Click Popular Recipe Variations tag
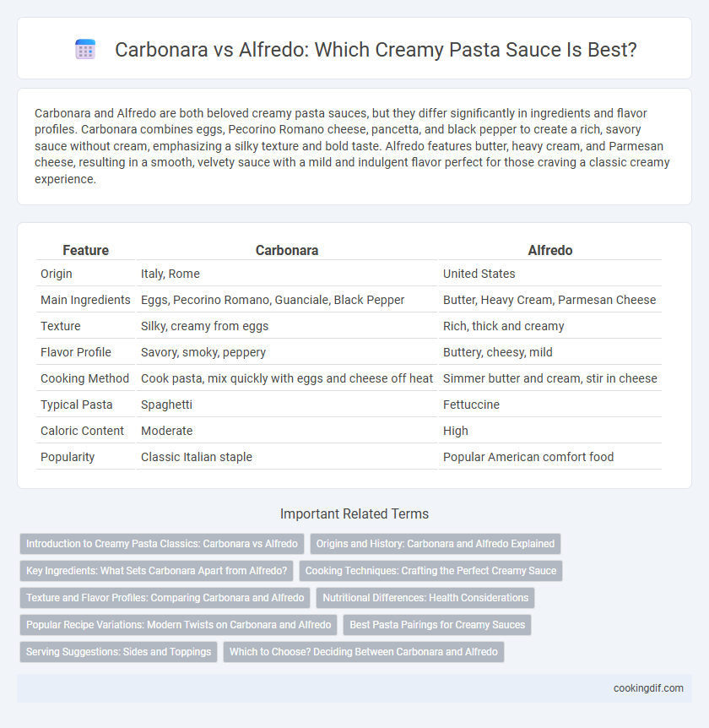Viewport: 709px width, 728px height. (x=179, y=624)
